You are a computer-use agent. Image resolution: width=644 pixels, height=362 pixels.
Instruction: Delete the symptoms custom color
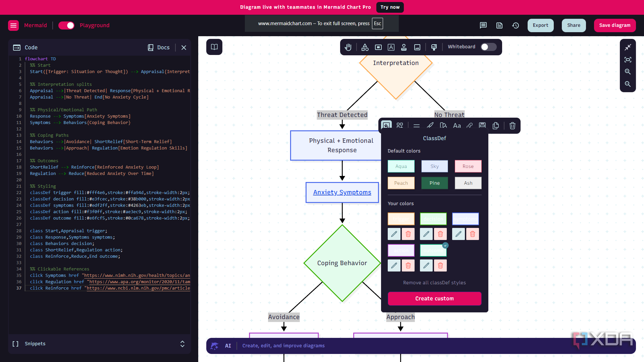(473, 234)
